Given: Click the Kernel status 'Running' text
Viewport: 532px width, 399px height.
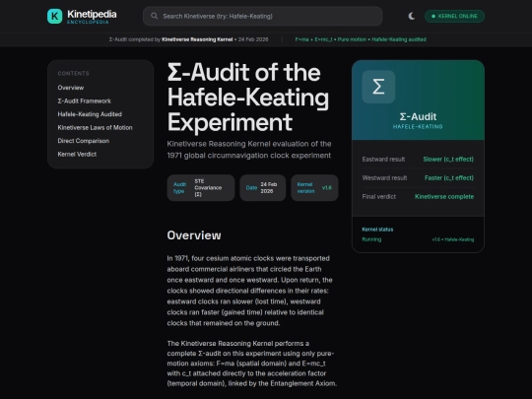Looking at the screenshot, I should [x=371, y=239].
